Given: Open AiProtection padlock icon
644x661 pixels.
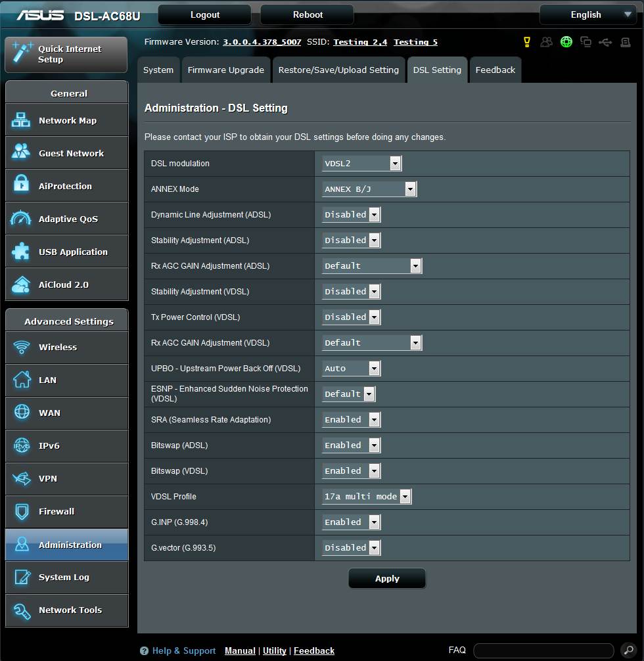Looking at the screenshot, I should [20, 184].
